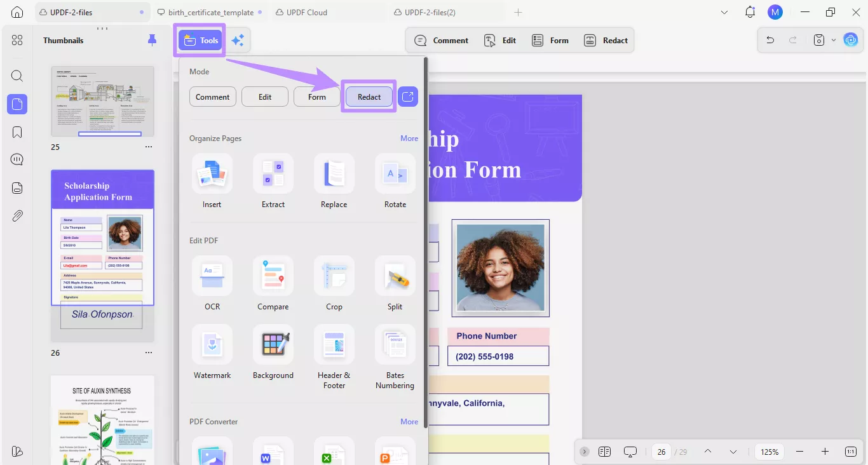Screen dimensions: 868x465
Task: Open the search panel in left sidebar
Action: [x=17, y=76]
